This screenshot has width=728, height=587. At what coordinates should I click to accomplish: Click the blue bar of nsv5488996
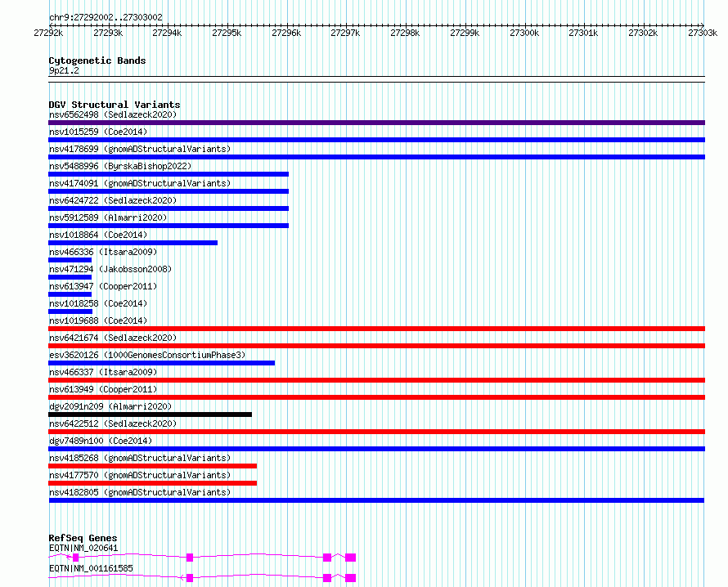(169, 174)
